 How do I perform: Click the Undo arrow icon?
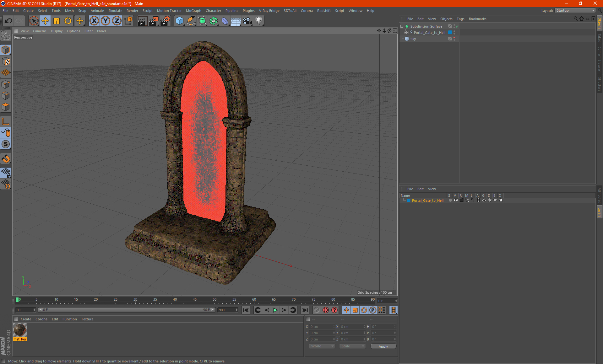[x=8, y=21]
